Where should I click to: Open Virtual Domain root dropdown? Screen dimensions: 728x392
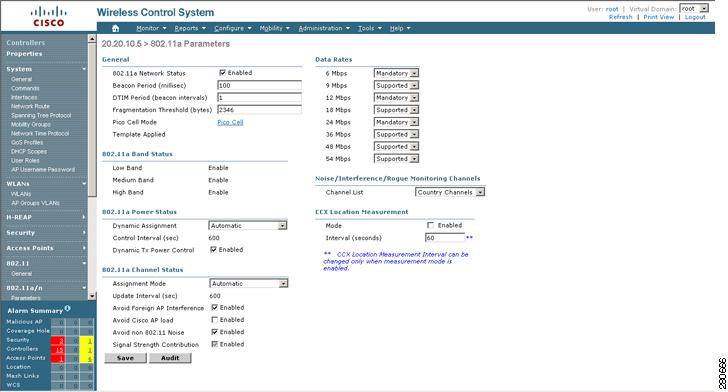(694, 8)
